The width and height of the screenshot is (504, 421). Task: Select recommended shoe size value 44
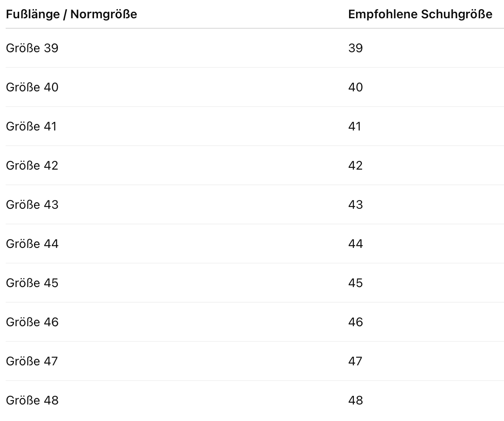coord(355,244)
